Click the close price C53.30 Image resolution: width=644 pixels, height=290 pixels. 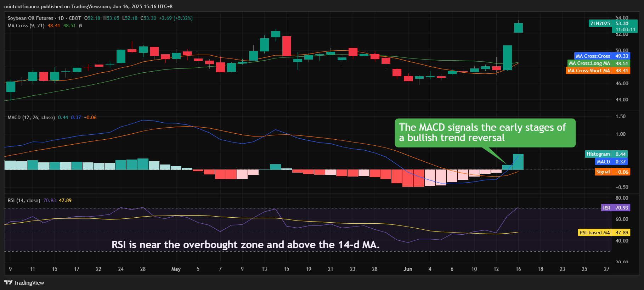(148, 18)
